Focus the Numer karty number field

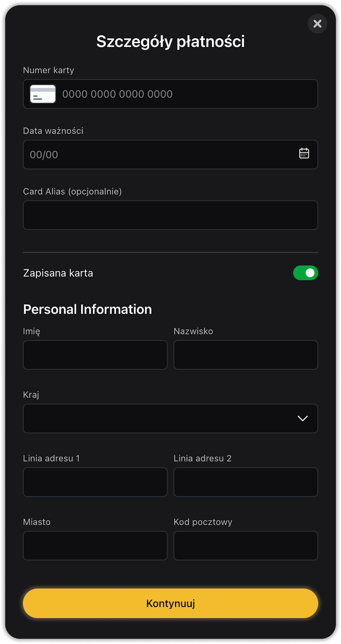[x=185, y=94]
